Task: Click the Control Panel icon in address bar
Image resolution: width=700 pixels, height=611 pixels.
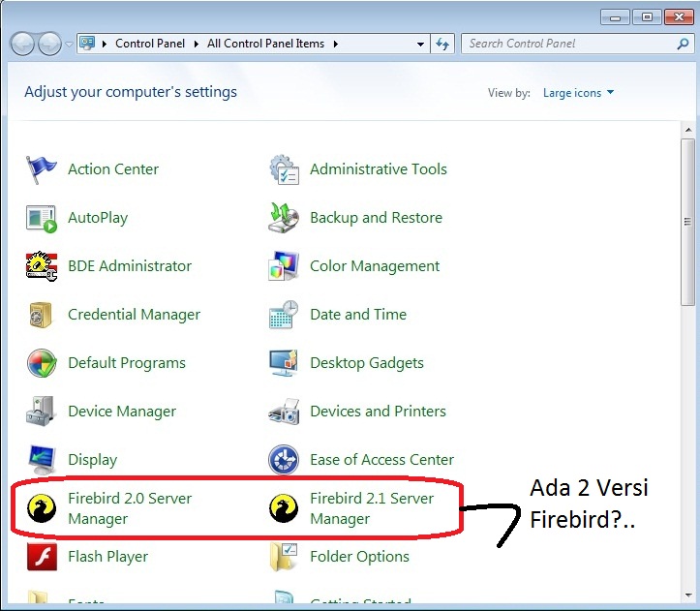Action: point(87,44)
